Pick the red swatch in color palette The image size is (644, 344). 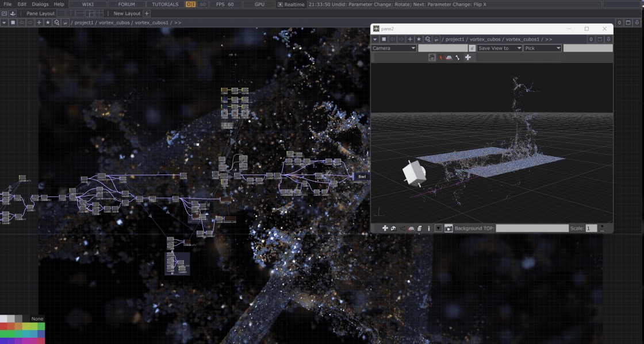coord(4,326)
